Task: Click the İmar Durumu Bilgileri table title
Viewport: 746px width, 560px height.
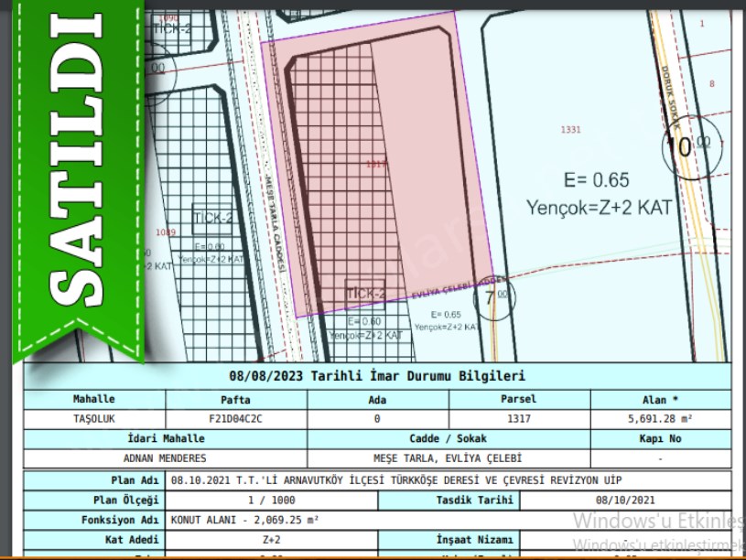Action: 377,376
